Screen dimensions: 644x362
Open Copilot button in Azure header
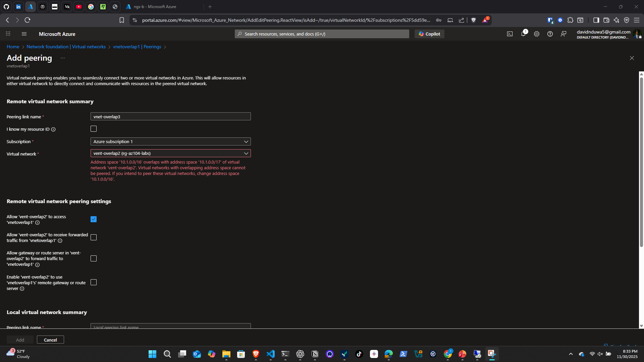click(x=429, y=34)
